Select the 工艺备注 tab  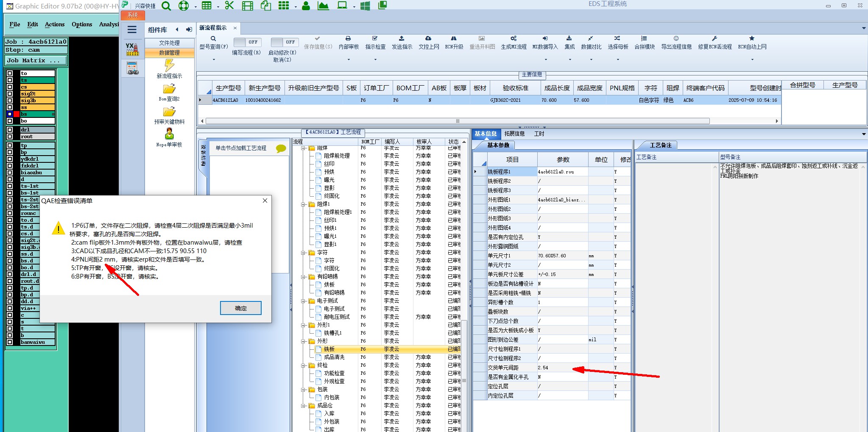[661, 145]
